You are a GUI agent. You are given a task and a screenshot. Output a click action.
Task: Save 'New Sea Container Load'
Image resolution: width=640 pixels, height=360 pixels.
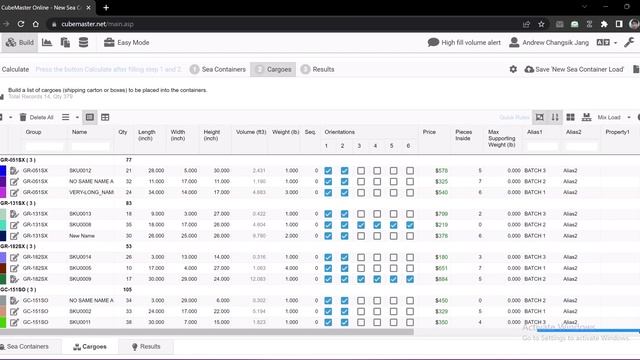(x=574, y=69)
